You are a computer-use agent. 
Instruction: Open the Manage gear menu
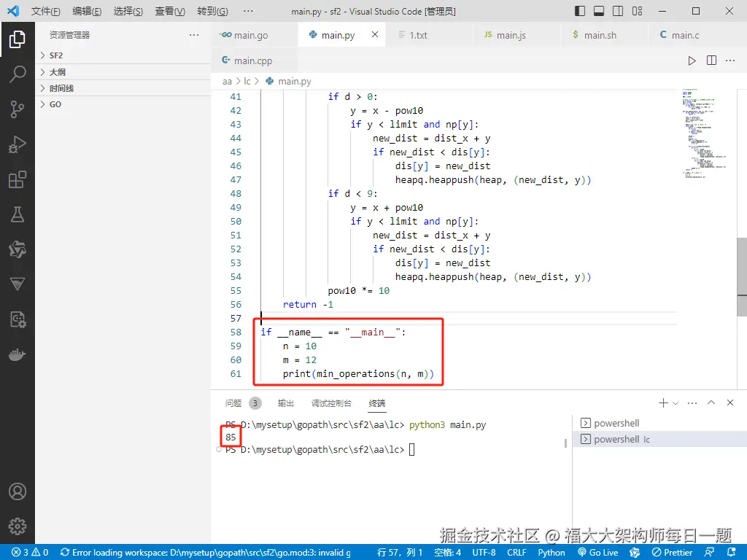[18, 526]
